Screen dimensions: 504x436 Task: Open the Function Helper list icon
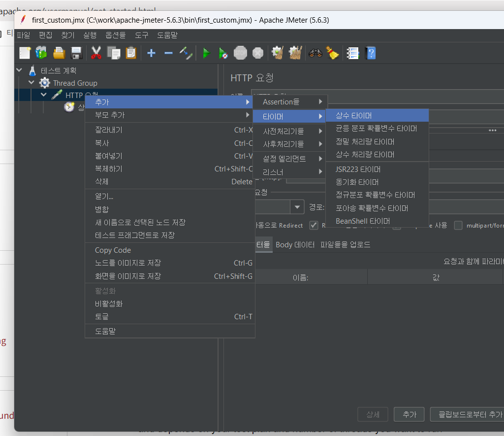pos(352,53)
